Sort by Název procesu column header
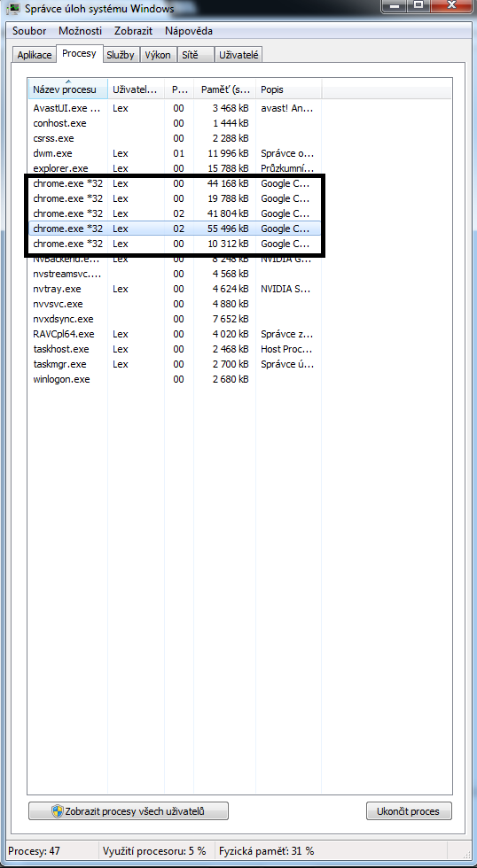Screen dimensions: 477x868 tap(68, 89)
